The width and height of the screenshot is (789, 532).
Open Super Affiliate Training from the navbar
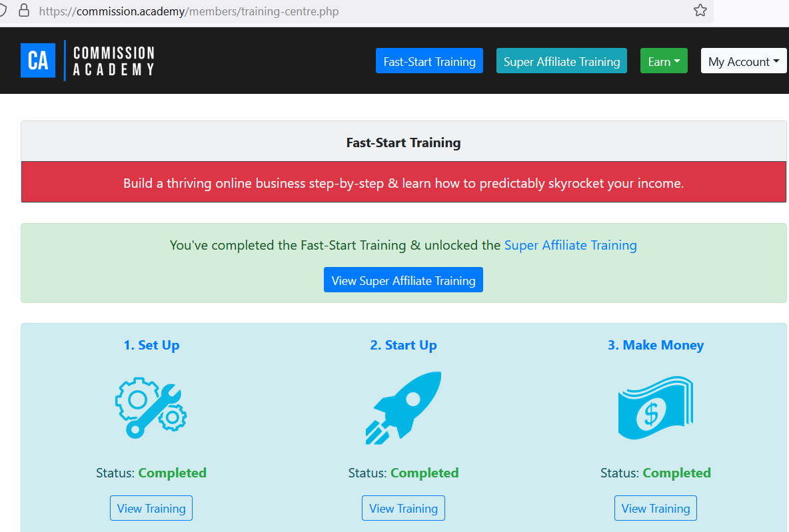click(x=562, y=61)
